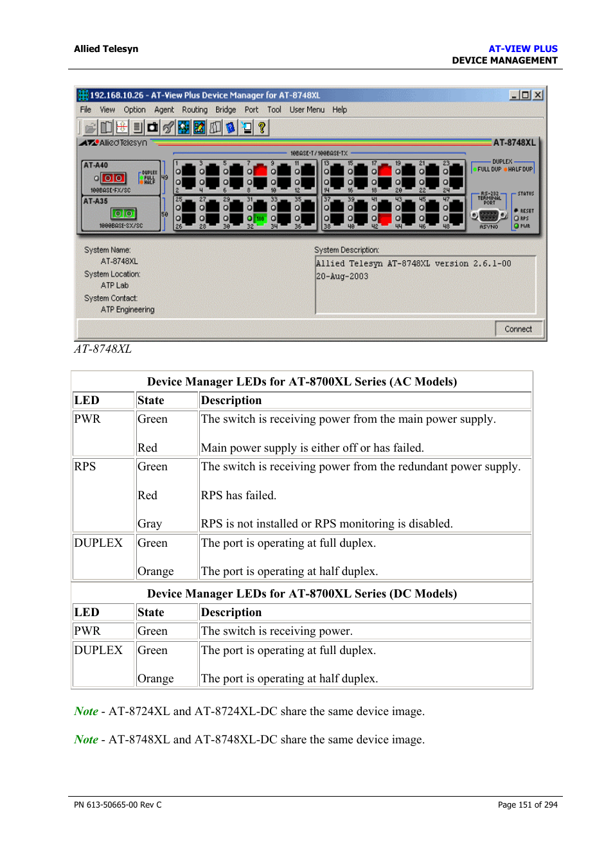Click the AT-A40 module label
This screenshot has width=613, height=868.
tap(96, 165)
